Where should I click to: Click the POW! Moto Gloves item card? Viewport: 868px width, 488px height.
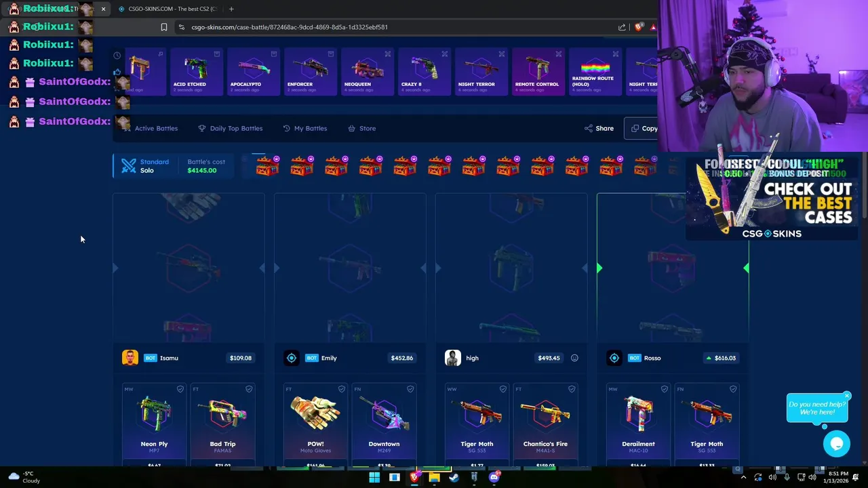pos(315,425)
